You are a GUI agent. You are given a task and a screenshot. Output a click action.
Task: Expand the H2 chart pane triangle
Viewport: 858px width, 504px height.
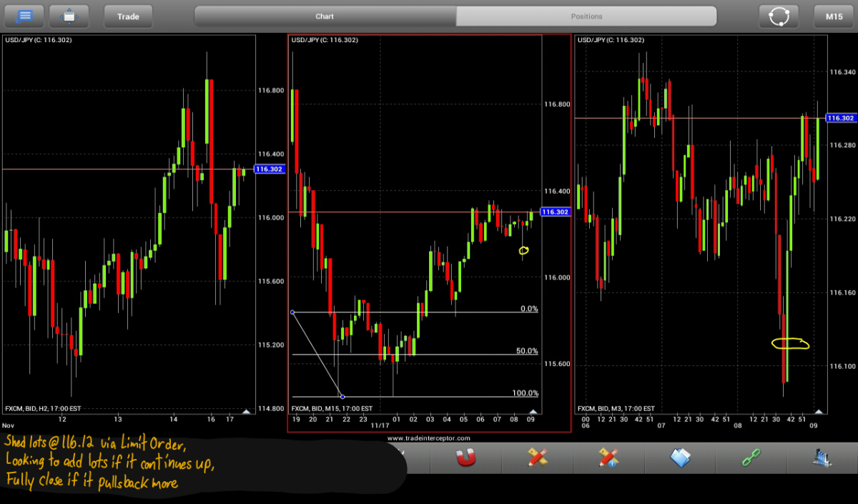click(x=247, y=411)
